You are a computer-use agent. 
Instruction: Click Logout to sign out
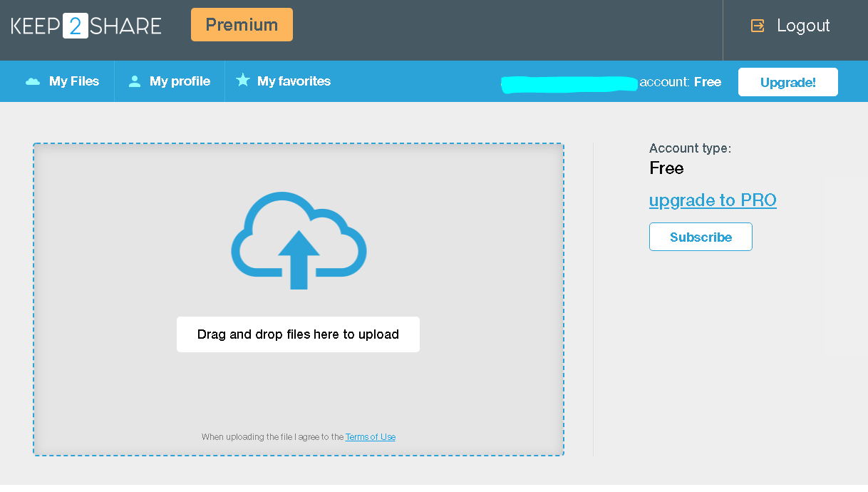(x=804, y=25)
